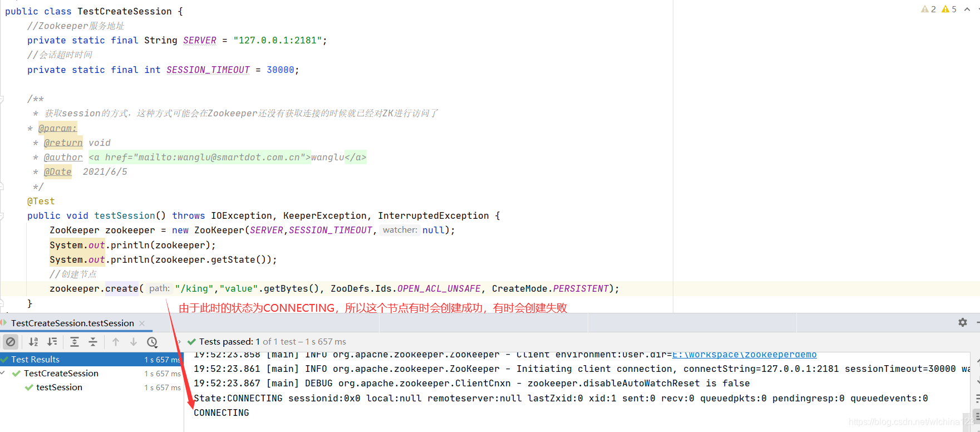The width and height of the screenshot is (980, 432).
Task: Sort test results by duration
Action: (52, 342)
